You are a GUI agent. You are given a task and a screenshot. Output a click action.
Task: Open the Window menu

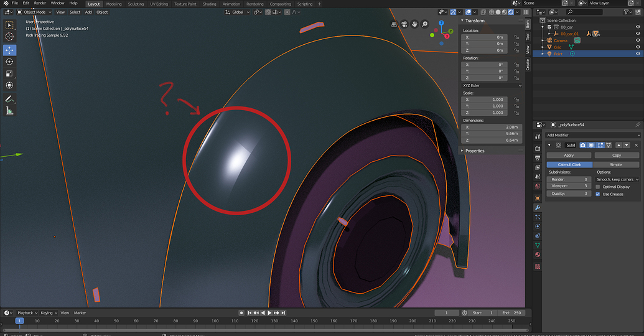(57, 3)
